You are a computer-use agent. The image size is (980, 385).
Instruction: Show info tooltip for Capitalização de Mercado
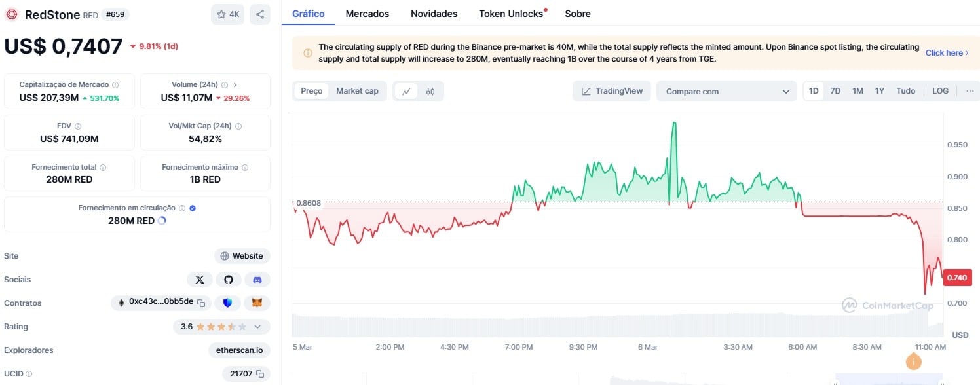click(x=115, y=85)
